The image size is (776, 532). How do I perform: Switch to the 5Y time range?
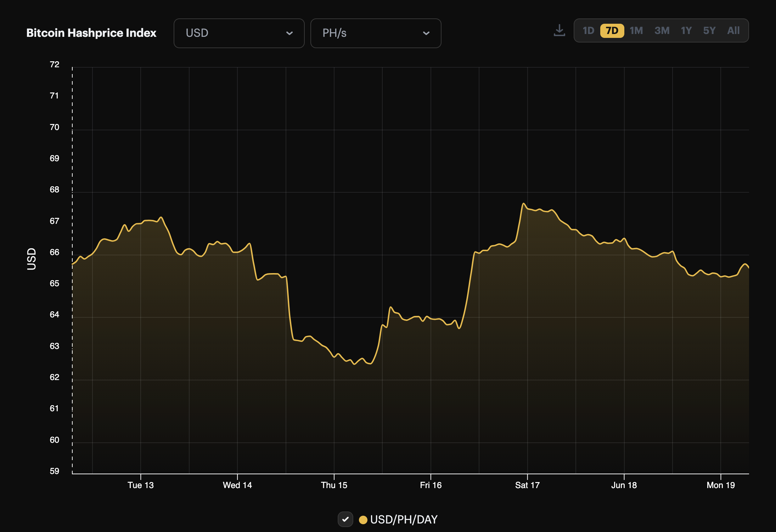[709, 31]
